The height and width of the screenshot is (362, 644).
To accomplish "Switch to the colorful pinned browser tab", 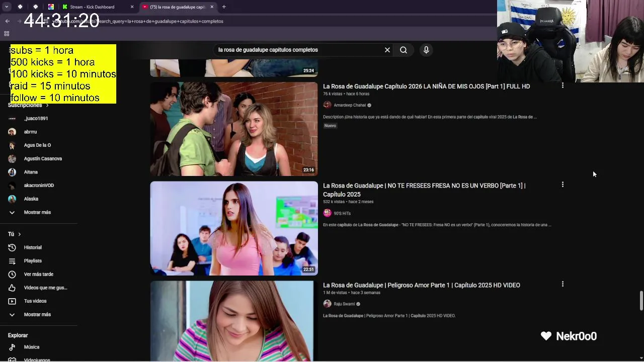I will pyautogui.click(x=51, y=7).
